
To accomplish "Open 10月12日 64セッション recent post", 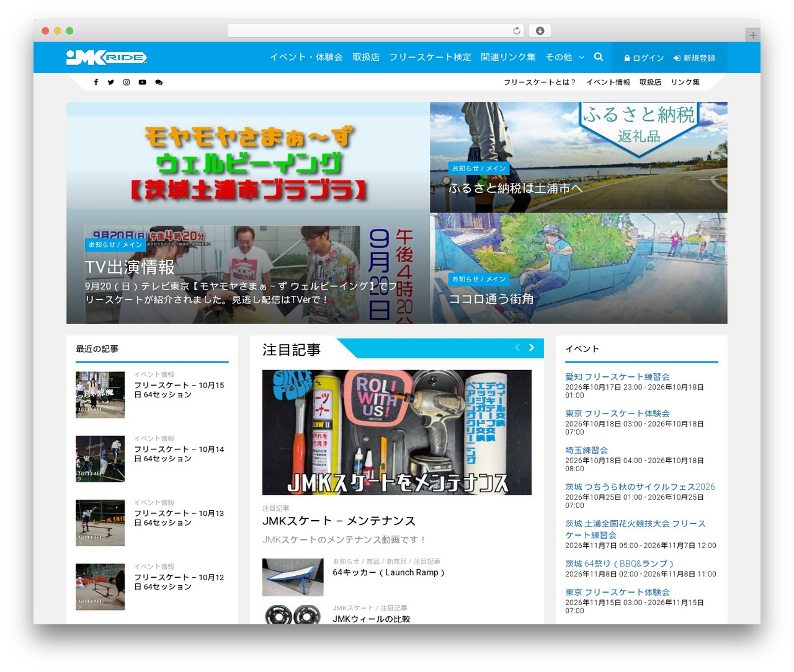I will [x=179, y=581].
